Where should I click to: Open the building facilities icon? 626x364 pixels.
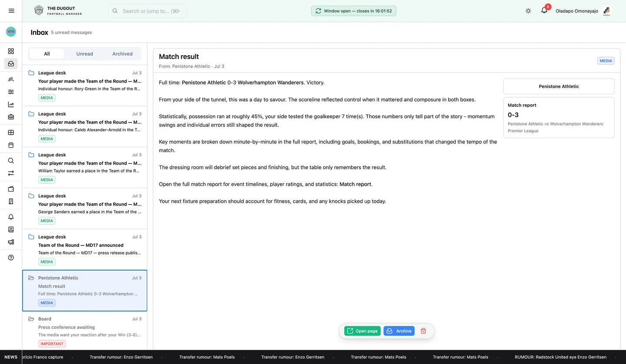tap(11, 202)
